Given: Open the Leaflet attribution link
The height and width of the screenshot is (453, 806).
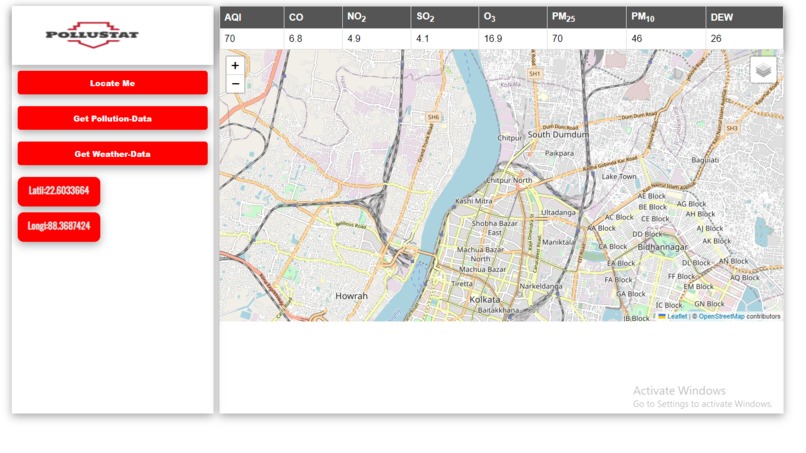Looking at the screenshot, I should click(x=677, y=316).
